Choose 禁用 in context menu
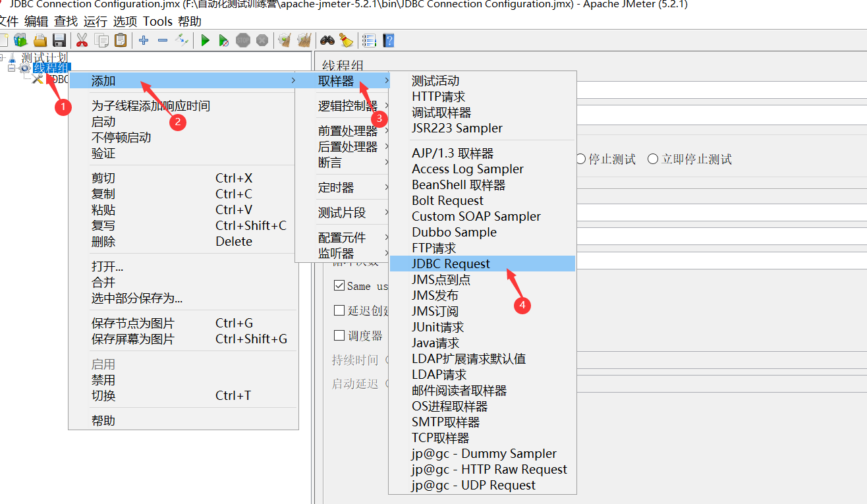 pyautogui.click(x=183, y=380)
